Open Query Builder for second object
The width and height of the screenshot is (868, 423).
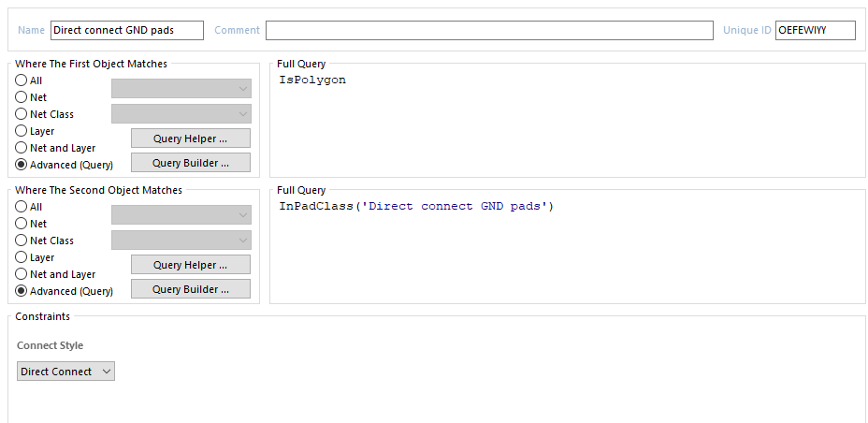tap(191, 289)
